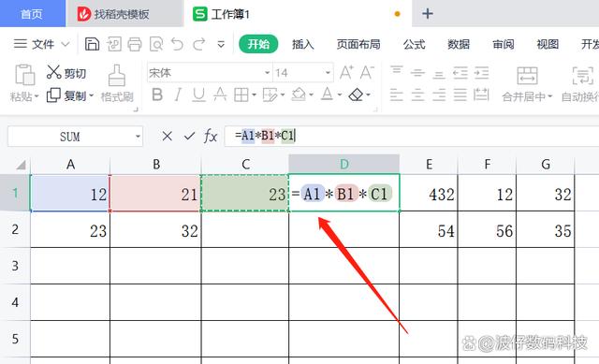Cancel formula entry with X icon

[x=167, y=136]
